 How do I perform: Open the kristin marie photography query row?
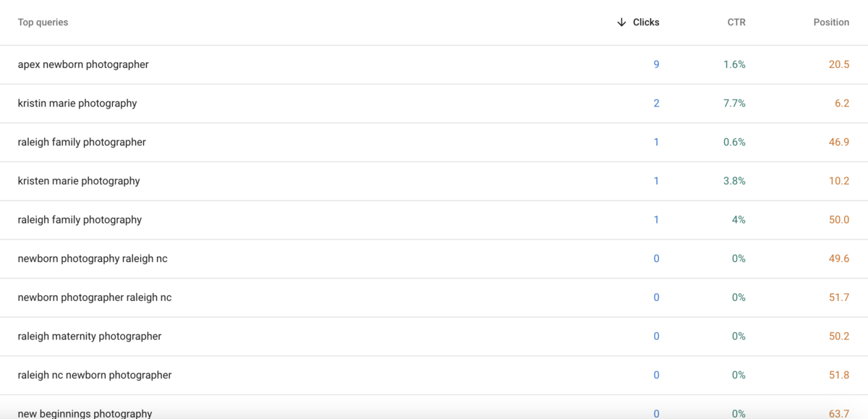[77, 103]
